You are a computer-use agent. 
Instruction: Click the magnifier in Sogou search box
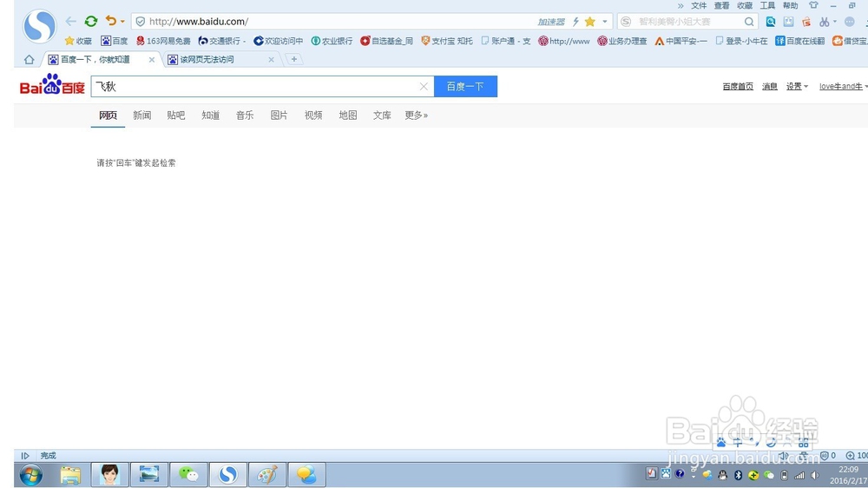[x=749, y=22]
